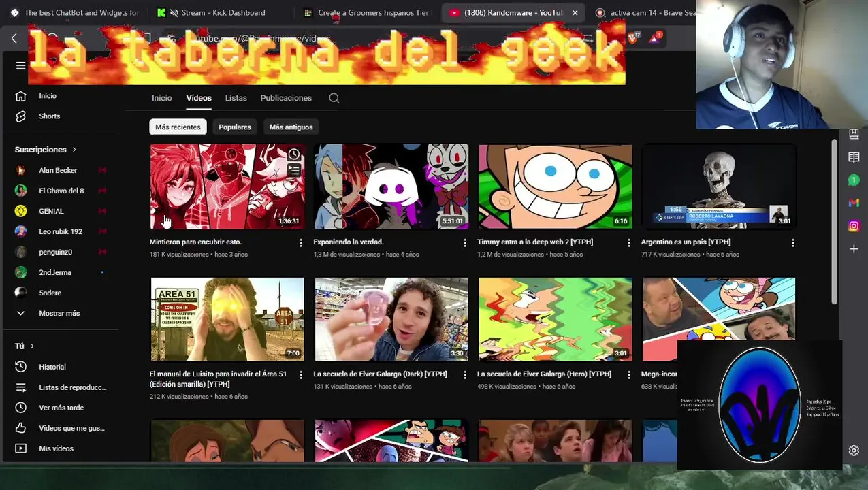Click Brave Shields lion icon
The image size is (868, 490).
pos(633,38)
